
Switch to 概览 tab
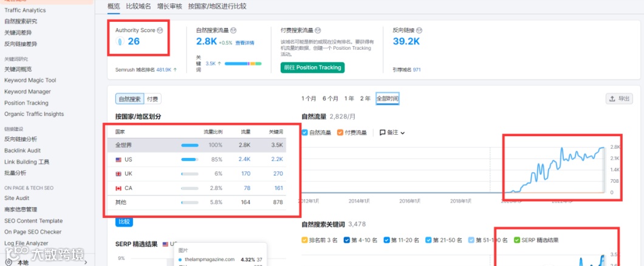pos(114,6)
